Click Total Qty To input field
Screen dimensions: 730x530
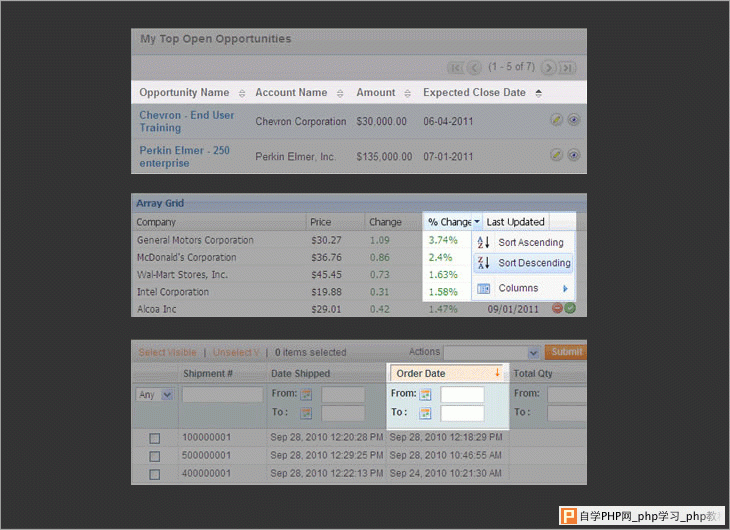[567, 413]
